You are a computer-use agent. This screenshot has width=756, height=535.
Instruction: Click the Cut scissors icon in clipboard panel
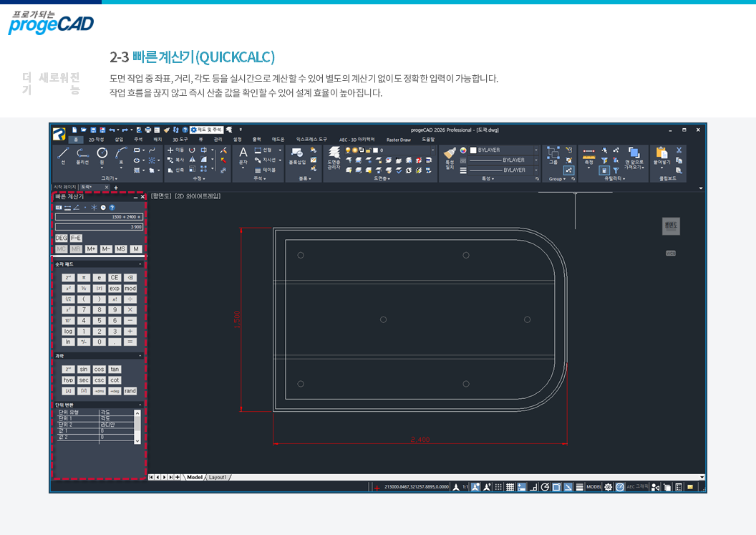pos(679,150)
